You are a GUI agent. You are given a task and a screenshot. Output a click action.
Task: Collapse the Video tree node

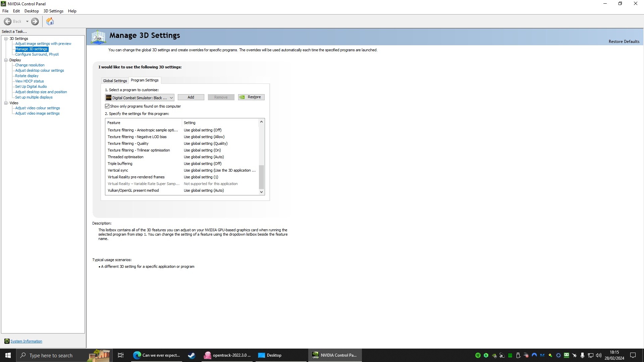6,103
